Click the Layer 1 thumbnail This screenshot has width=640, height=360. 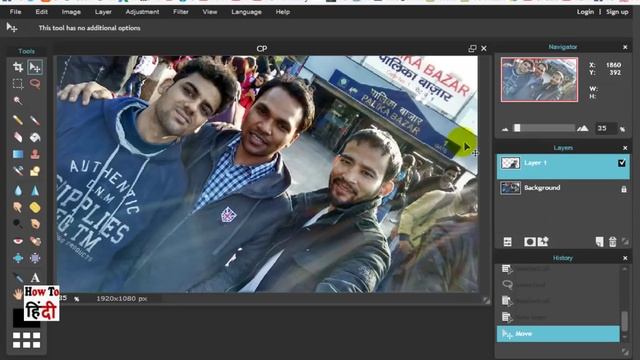[x=510, y=163]
